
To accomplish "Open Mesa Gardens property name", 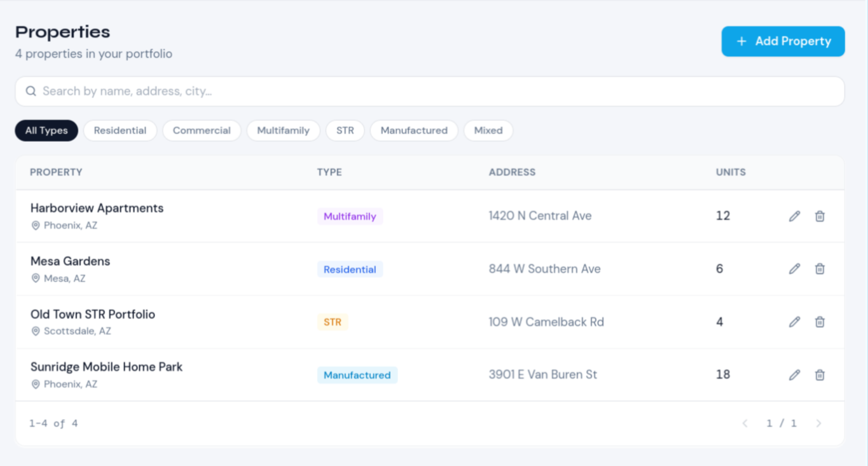I will (70, 261).
